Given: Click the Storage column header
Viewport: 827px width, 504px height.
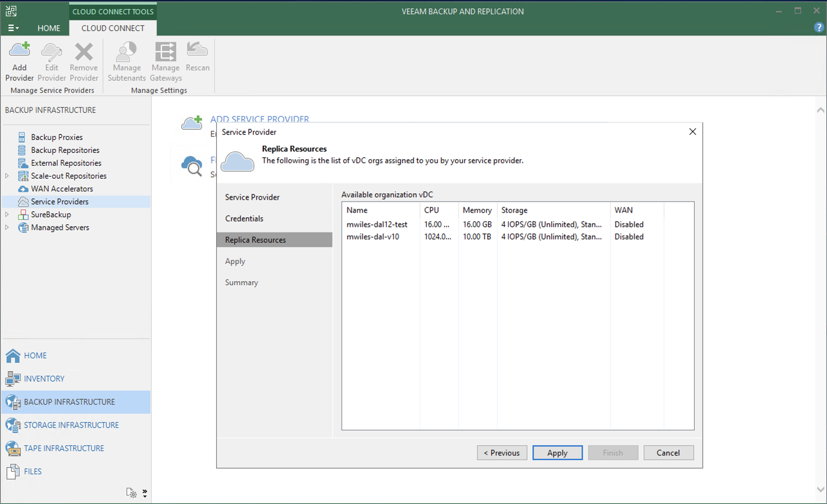Looking at the screenshot, I should 514,210.
